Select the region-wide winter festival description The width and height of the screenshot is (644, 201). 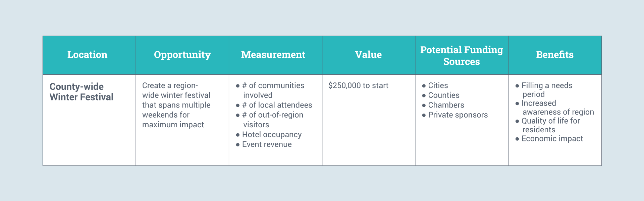point(176,105)
